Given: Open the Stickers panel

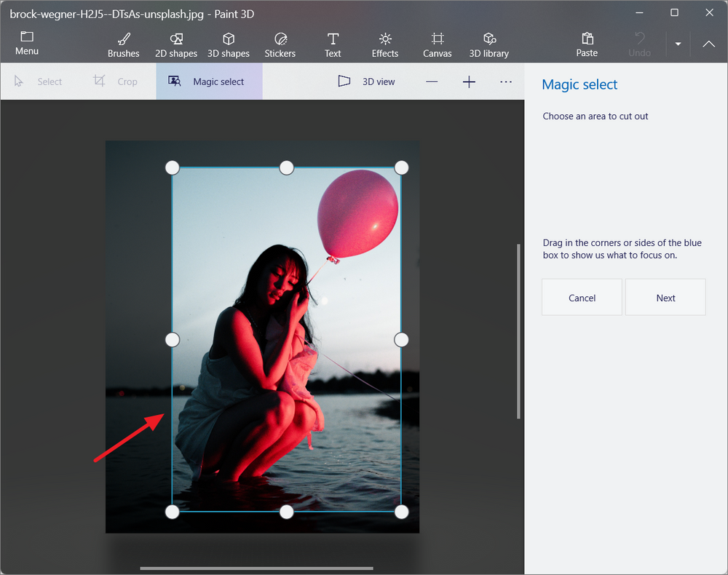Looking at the screenshot, I should pos(280,44).
